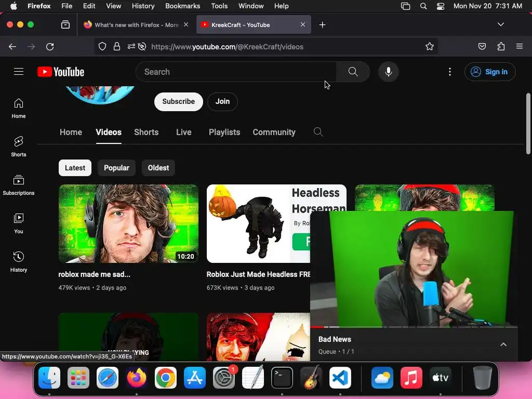
Task: Open Roblox Just Made Headless video title
Action: click(258, 274)
